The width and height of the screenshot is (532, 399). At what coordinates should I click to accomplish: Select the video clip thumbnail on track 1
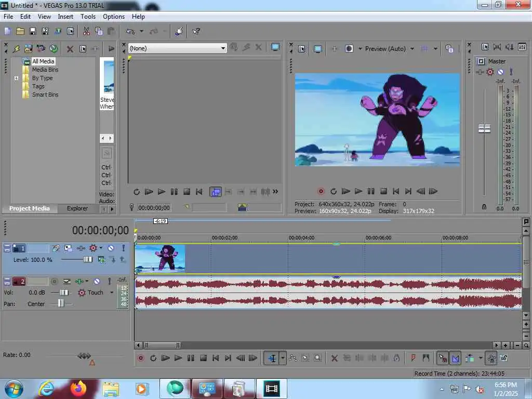(160, 258)
